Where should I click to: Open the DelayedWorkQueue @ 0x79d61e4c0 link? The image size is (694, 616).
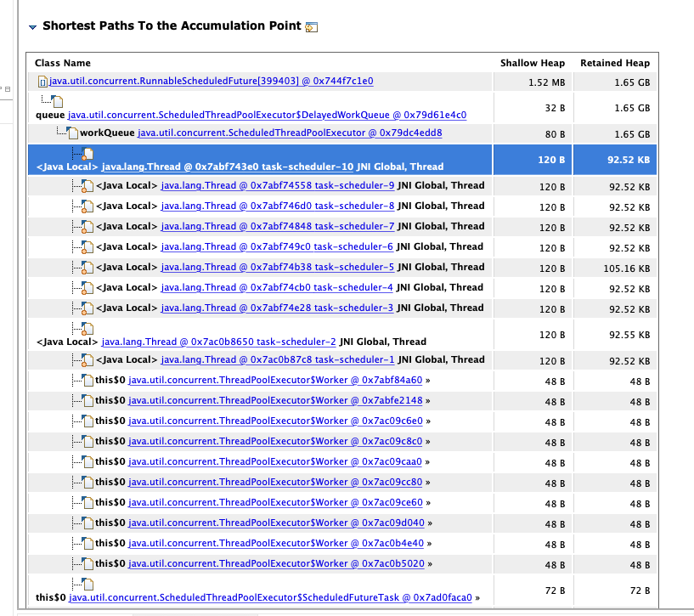coord(267,115)
